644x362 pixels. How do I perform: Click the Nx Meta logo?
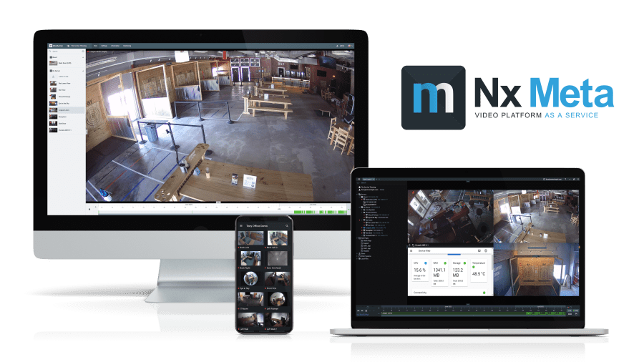(x=507, y=98)
